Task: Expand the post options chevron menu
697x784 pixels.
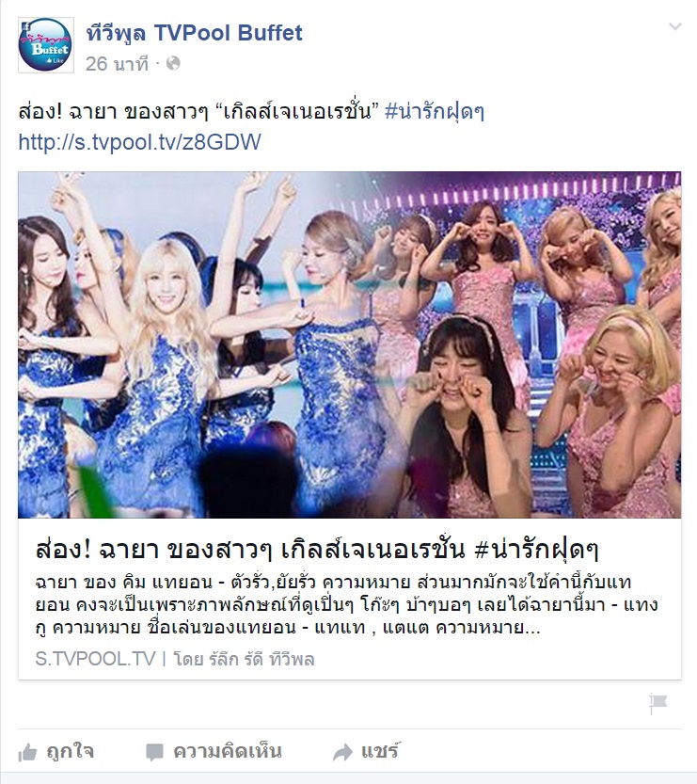Action: 675,26
